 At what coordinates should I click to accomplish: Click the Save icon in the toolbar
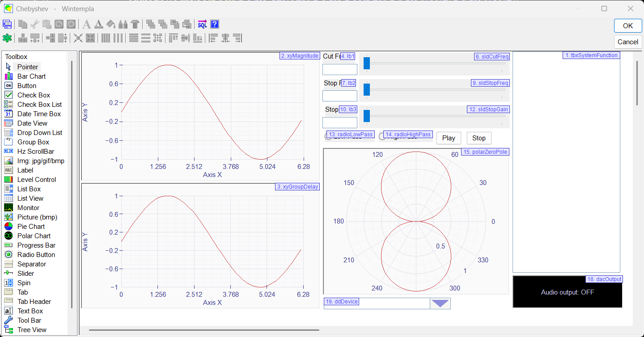click(7, 24)
